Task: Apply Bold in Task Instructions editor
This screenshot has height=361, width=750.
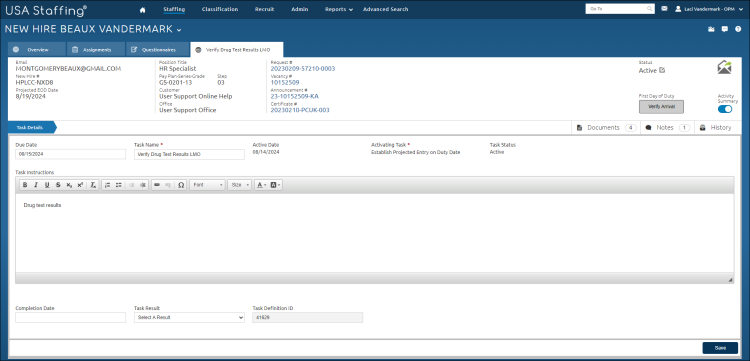Action: click(x=25, y=185)
